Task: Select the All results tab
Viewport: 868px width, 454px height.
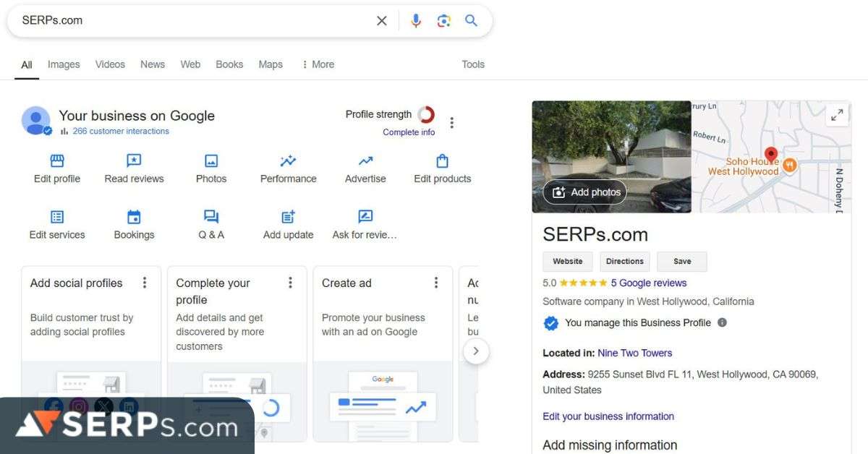Action: (x=27, y=64)
